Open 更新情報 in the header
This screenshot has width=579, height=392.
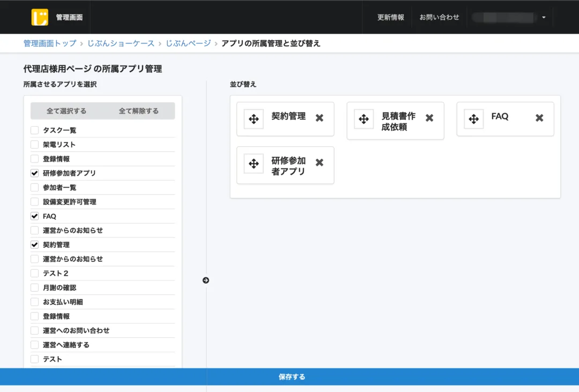tap(391, 17)
